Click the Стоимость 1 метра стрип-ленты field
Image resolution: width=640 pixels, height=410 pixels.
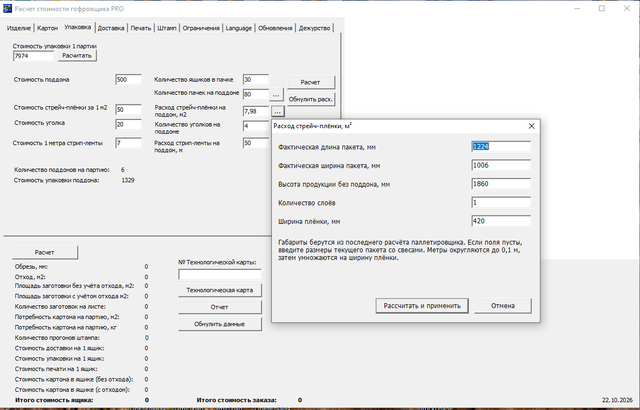(128, 143)
